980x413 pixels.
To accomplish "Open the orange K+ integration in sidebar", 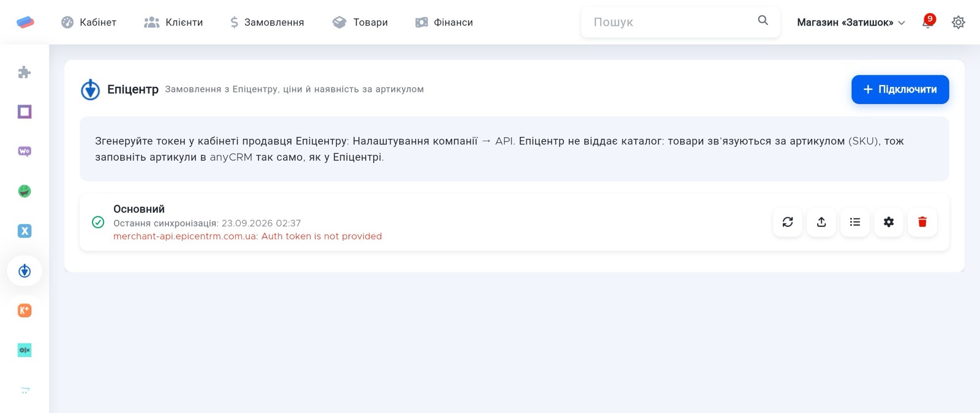I will pos(24,311).
